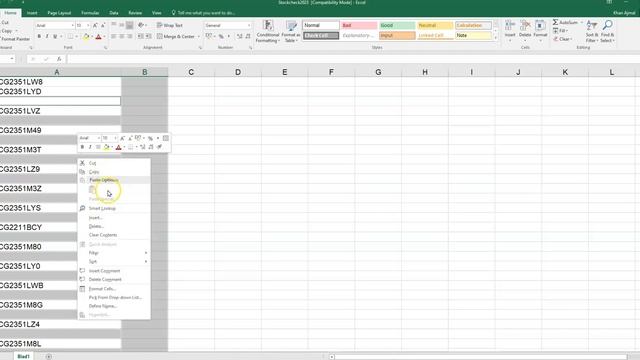
Task: Choose Insert... from the context menu
Action: [114, 218]
